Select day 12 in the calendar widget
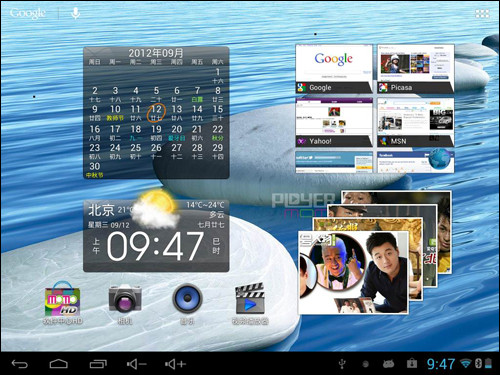 point(156,113)
